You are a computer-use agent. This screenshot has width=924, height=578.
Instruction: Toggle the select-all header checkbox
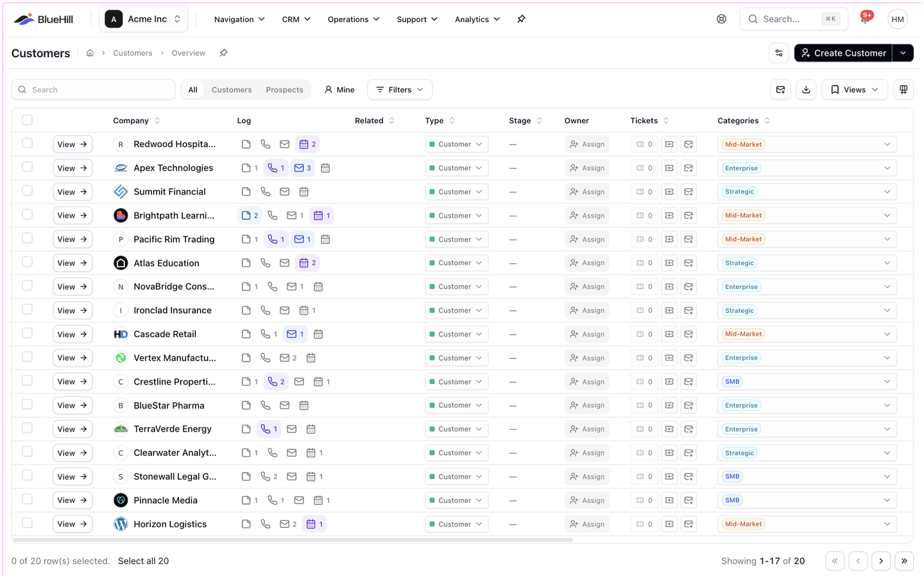27,120
